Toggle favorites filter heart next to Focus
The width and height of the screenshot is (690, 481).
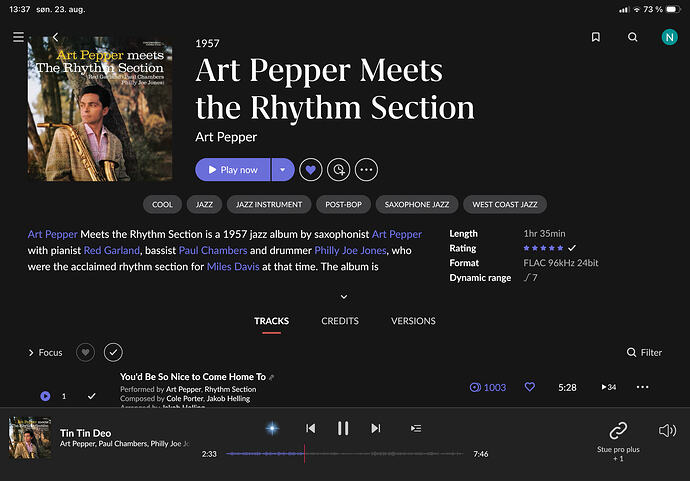pyautogui.click(x=85, y=352)
